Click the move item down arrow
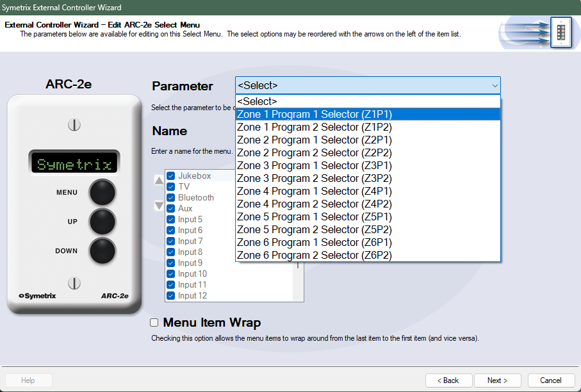 click(159, 206)
